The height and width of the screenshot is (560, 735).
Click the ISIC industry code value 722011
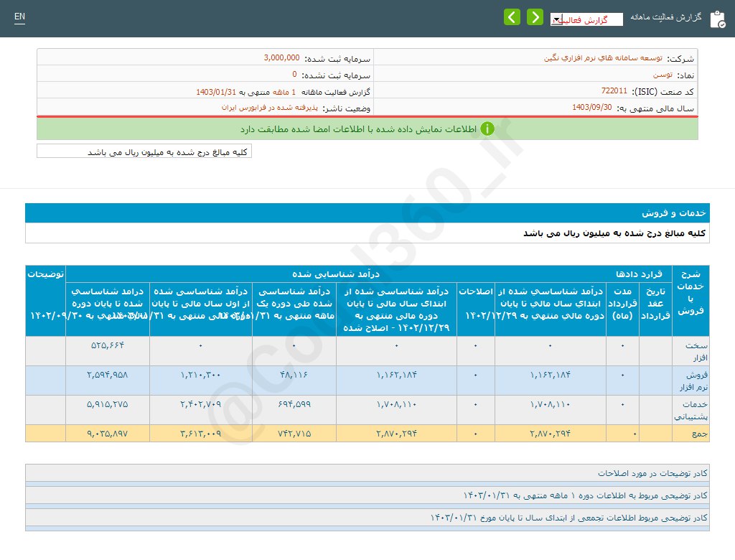[614, 91]
